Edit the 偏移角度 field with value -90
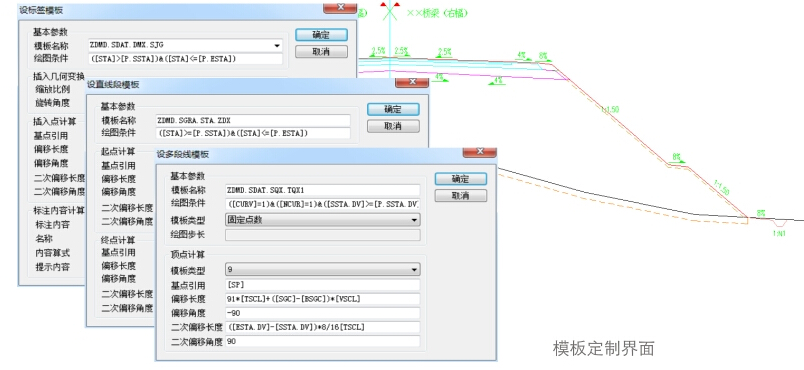Viewport: 804px width, 370px height. point(323,313)
